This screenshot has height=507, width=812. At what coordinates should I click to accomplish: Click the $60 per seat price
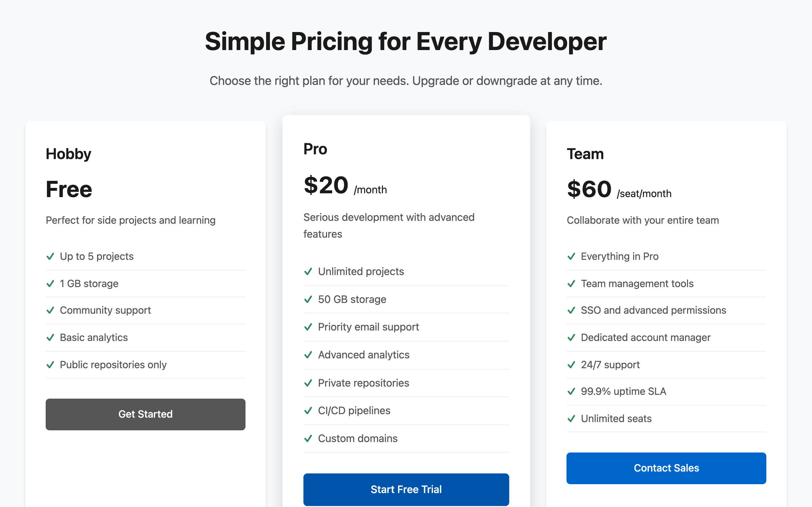click(x=619, y=189)
